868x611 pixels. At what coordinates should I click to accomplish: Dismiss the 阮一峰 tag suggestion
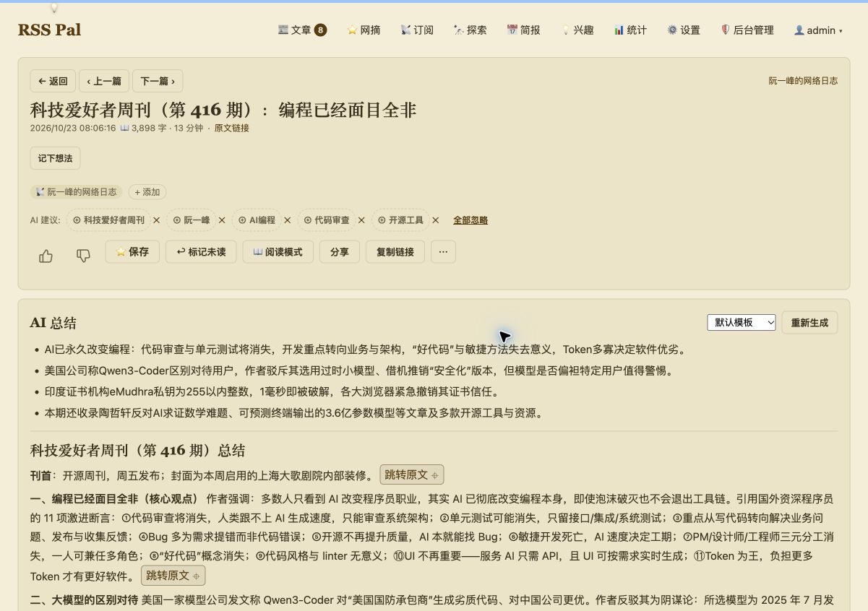pyautogui.click(x=222, y=220)
